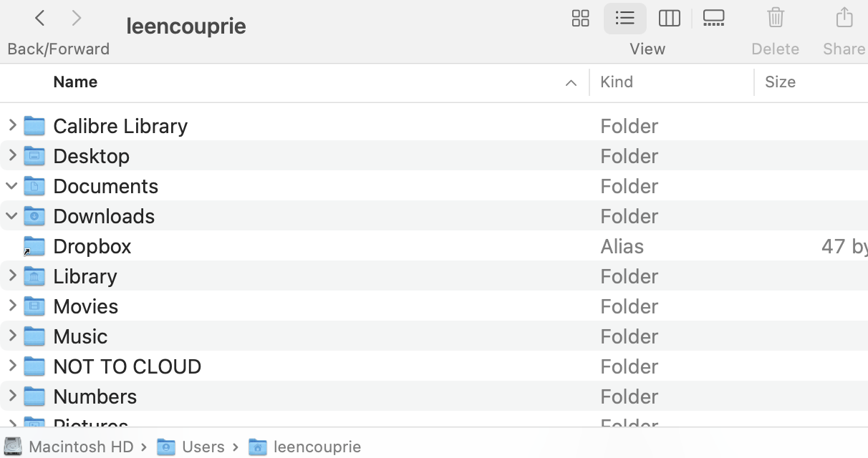Switch to column view

click(669, 19)
